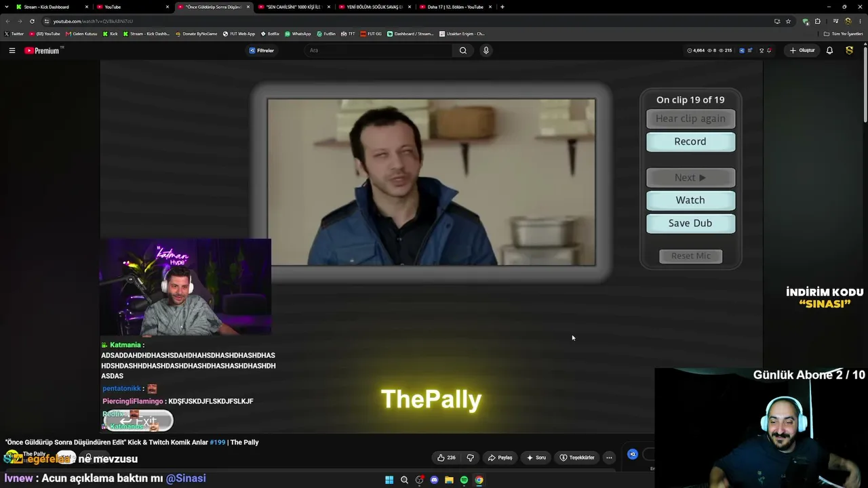The image size is (868, 488).
Task: Switch to the YENİ BÖLÜM: SOĞUK SAVAŞ tab
Action: 375,7
